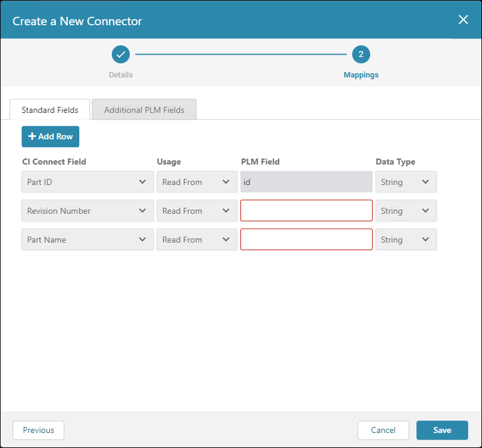The height and width of the screenshot is (448, 482).
Task: Close the Create a New Connector dialog
Action: tap(463, 20)
